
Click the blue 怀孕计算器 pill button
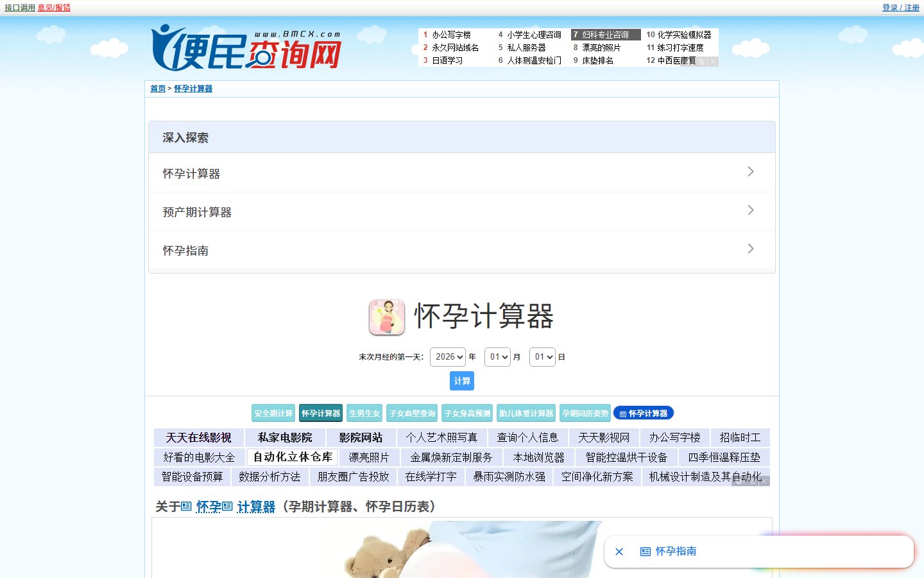tap(644, 414)
